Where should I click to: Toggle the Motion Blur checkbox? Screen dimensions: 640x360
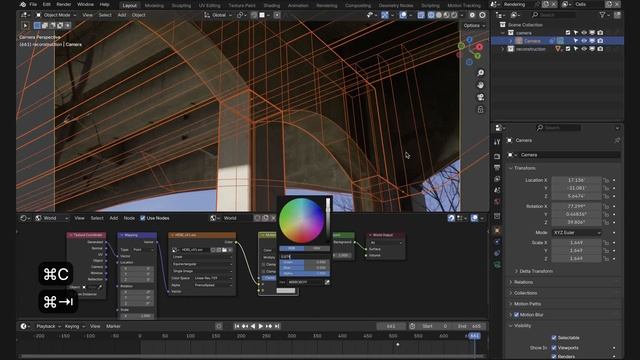pos(516,315)
